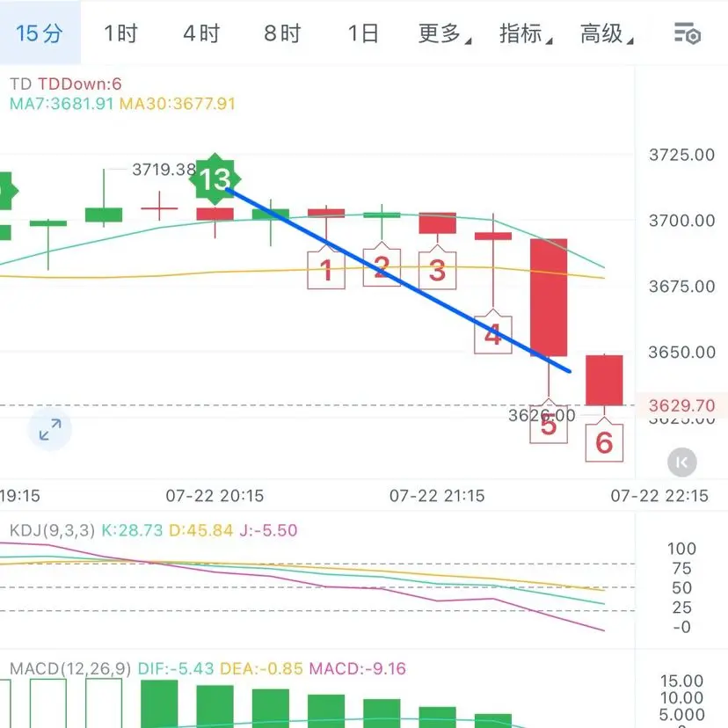
Task: Select the 15分 timeframe tab
Action: 40,33
